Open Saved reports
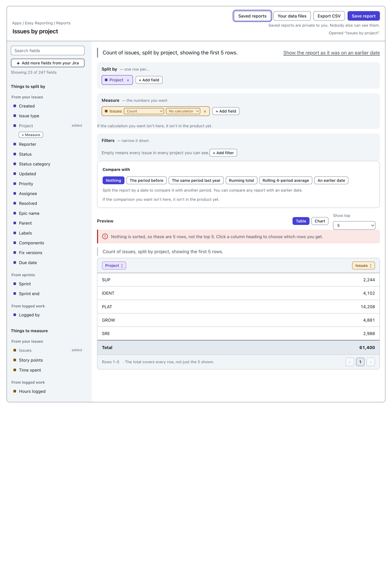This screenshot has height=588, width=392. coord(252,16)
